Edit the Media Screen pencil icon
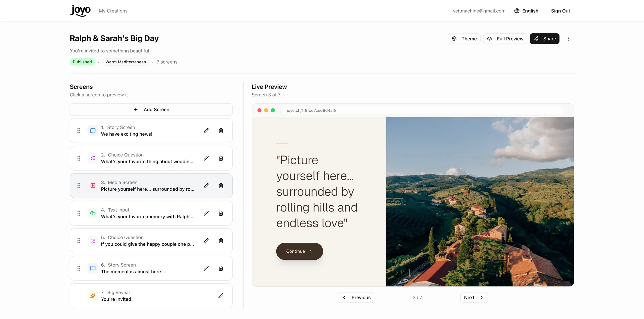Screen dimensions: 644x319 [206, 186]
